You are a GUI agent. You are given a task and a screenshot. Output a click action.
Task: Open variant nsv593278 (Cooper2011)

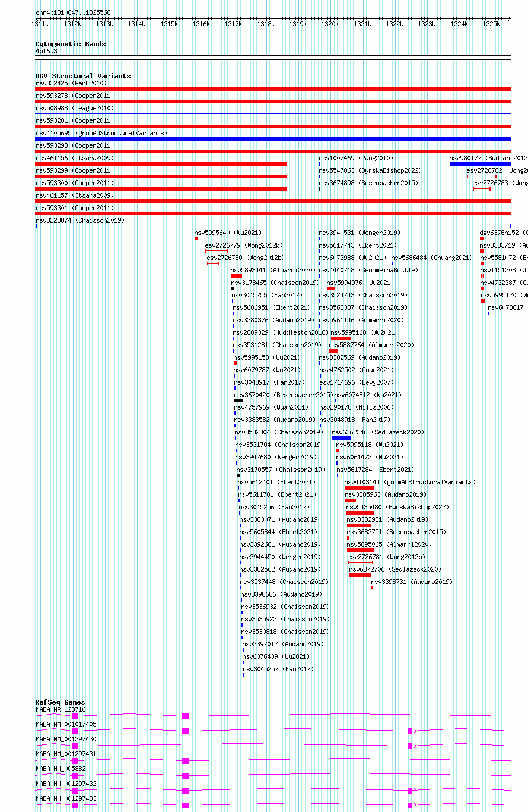[x=75, y=96]
